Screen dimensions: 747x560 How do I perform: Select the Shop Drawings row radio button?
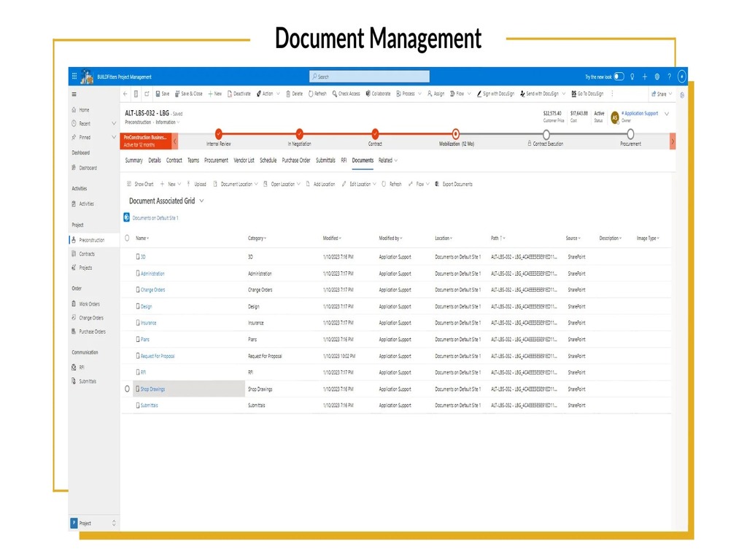point(127,389)
